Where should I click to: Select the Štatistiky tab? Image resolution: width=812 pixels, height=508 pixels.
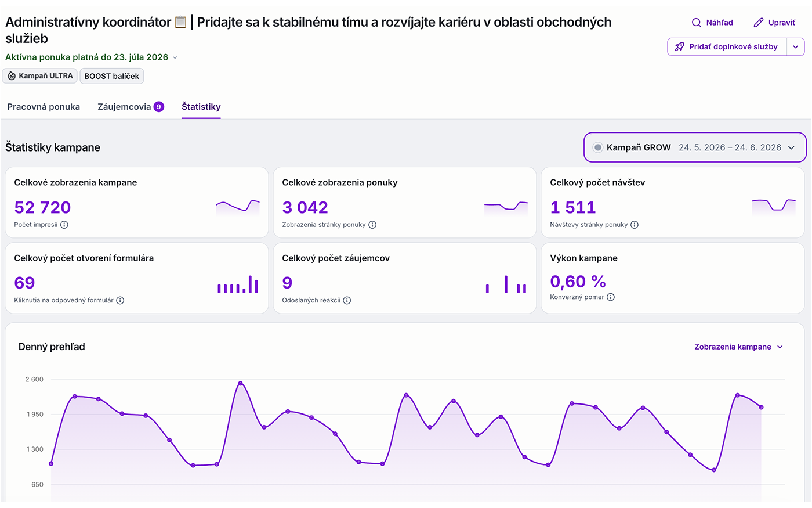201,107
